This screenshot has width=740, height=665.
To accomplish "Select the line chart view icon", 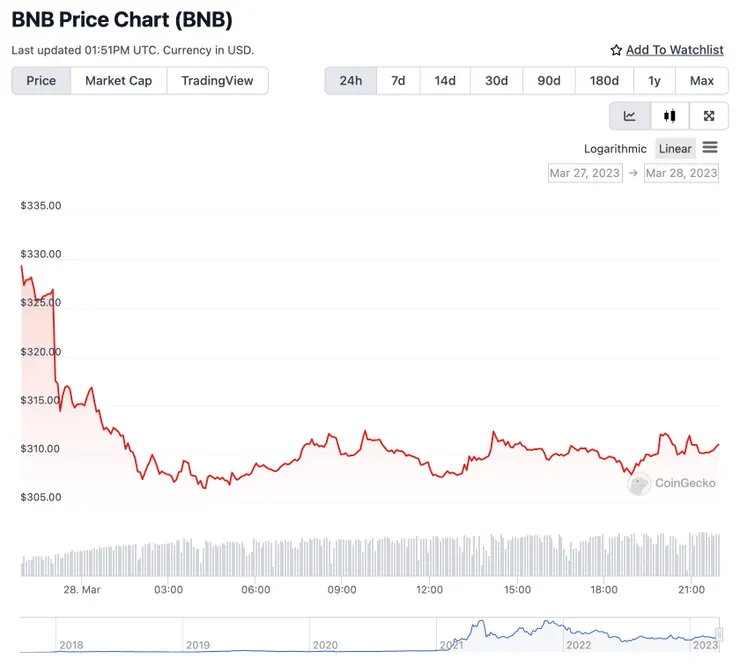I will click(630, 116).
